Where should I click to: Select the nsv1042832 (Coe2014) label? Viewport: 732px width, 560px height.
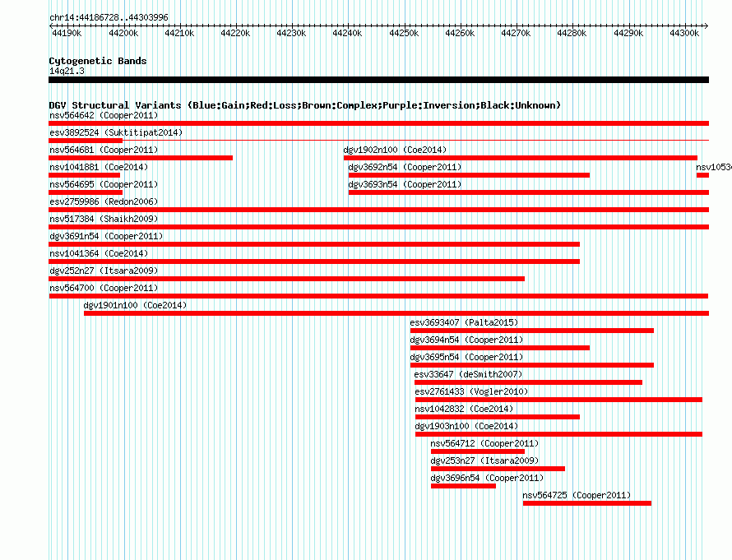point(464,409)
